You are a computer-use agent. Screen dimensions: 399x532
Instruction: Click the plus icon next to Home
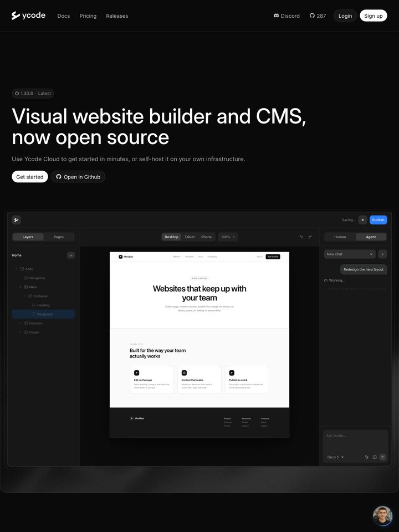71,255
